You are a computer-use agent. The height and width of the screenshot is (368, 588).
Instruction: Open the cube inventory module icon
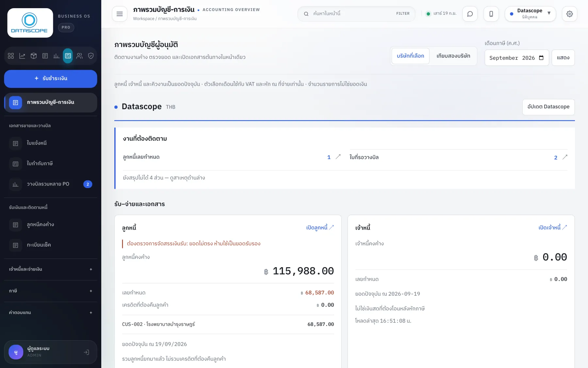tap(34, 56)
